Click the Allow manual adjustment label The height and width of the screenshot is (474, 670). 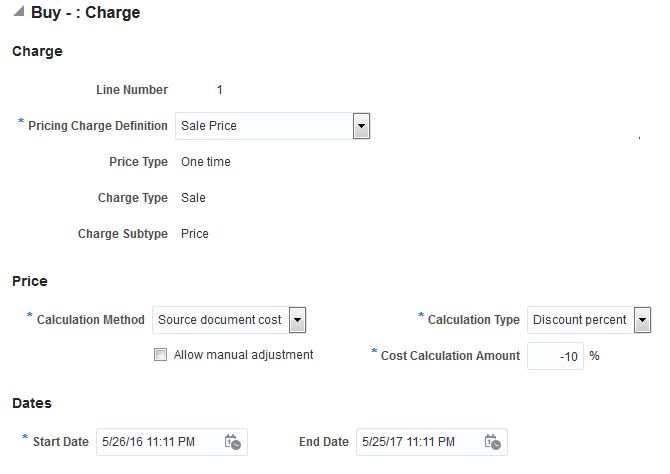[x=243, y=355]
